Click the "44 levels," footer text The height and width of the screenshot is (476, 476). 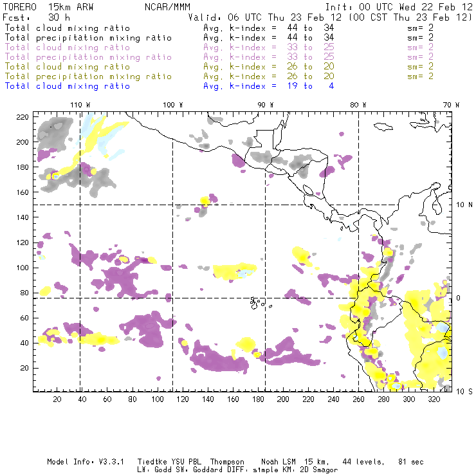coord(363,462)
